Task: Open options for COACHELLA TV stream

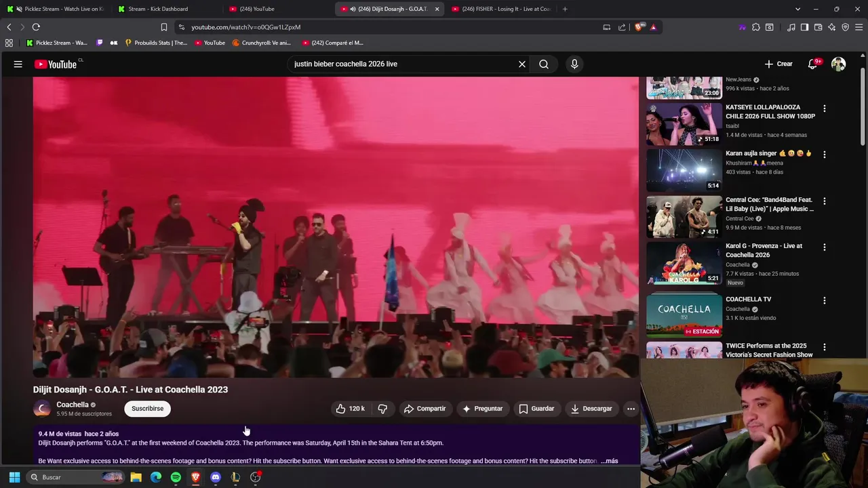Action: coord(825,300)
